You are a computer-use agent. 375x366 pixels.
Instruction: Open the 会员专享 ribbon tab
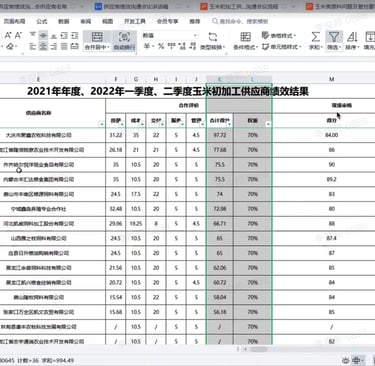(167, 21)
